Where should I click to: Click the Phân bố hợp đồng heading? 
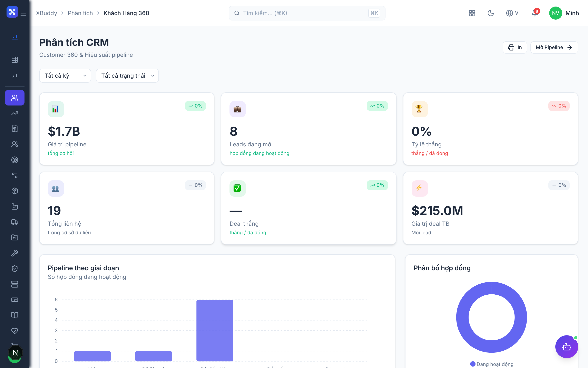click(442, 268)
